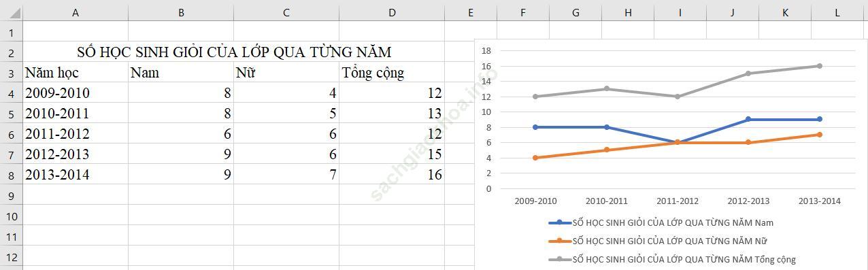Select gray Tổng cộng data point at 2013-2014
Image resolution: width=868 pixels, height=270 pixels.
pos(819,66)
